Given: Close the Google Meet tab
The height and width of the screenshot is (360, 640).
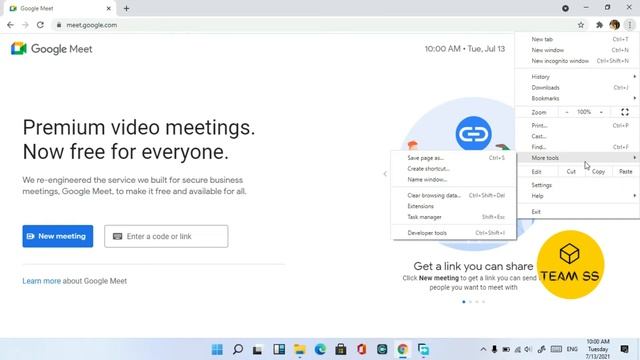Looking at the screenshot, I should [109, 8].
